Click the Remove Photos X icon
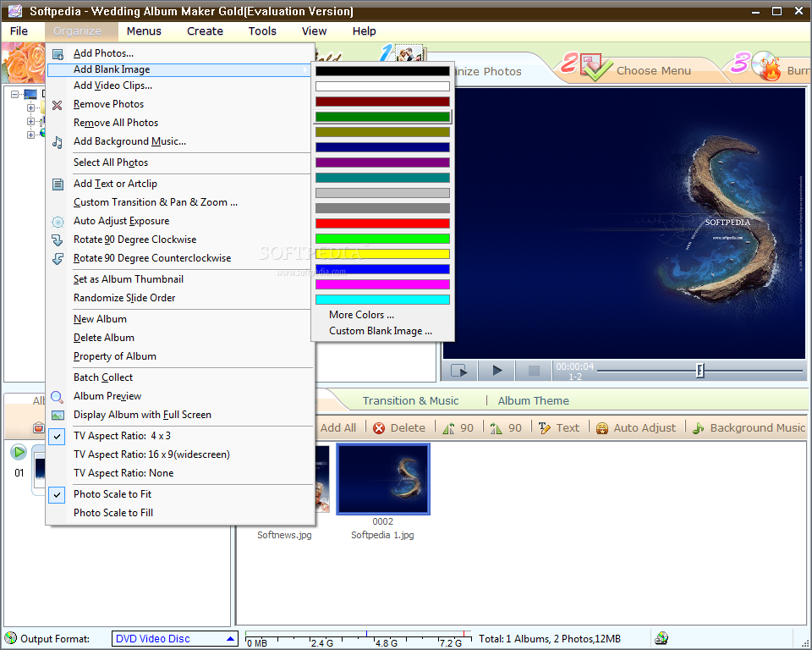This screenshot has width=812, height=650. point(58,105)
